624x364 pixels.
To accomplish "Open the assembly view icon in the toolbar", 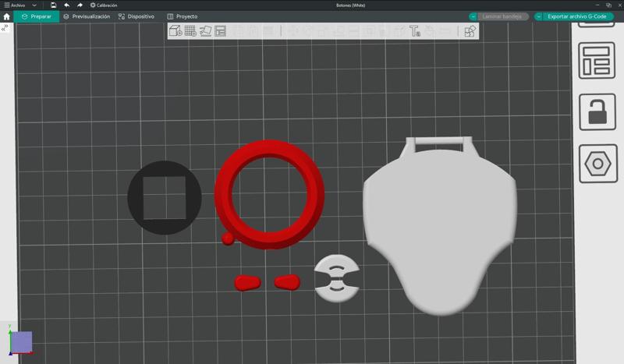I will click(470, 31).
